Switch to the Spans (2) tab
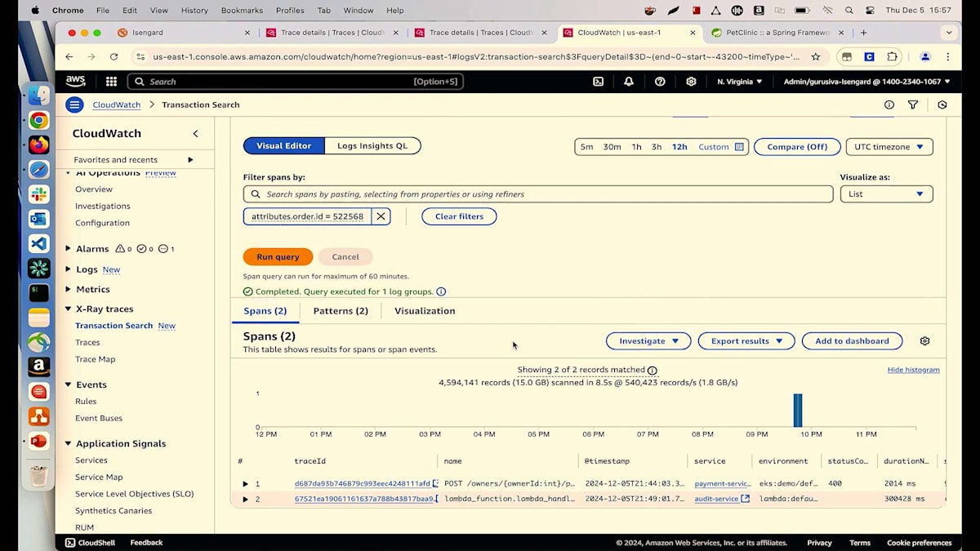The image size is (980, 551). (265, 311)
